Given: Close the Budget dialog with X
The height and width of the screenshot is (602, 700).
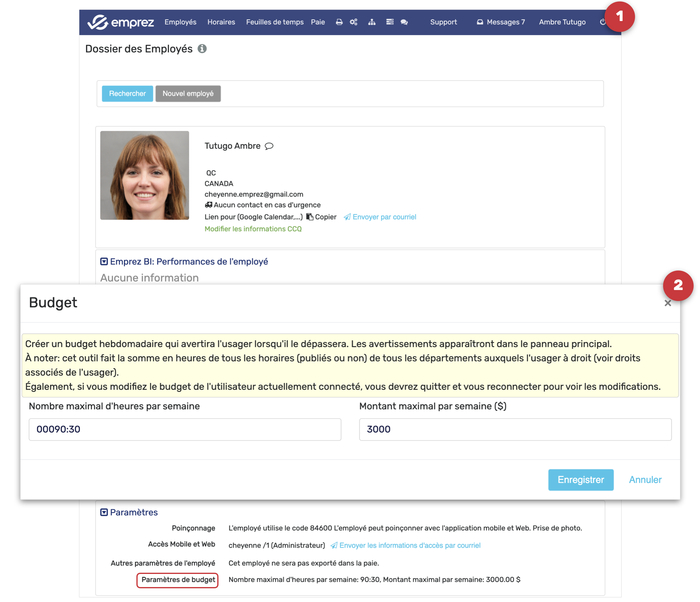Looking at the screenshot, I should (668, 303).
